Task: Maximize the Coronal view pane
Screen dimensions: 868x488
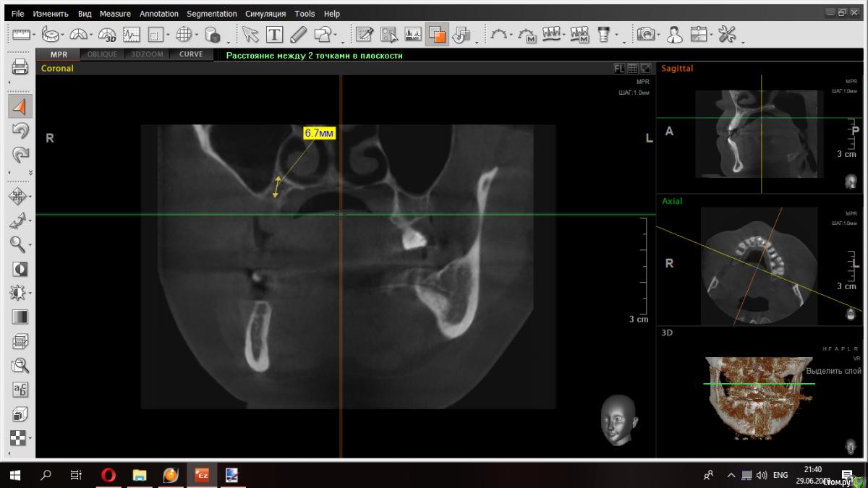Action: tap(645, 69)
